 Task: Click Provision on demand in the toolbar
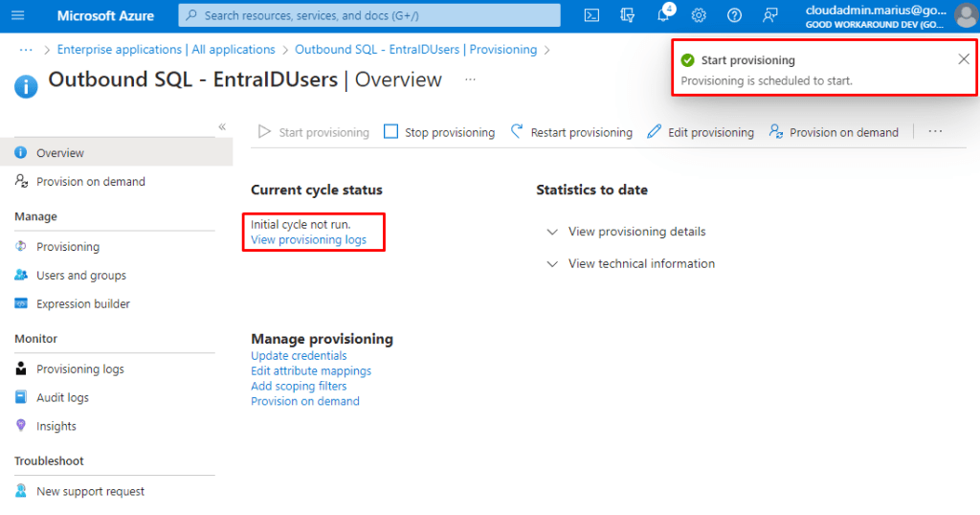point(834,132)
